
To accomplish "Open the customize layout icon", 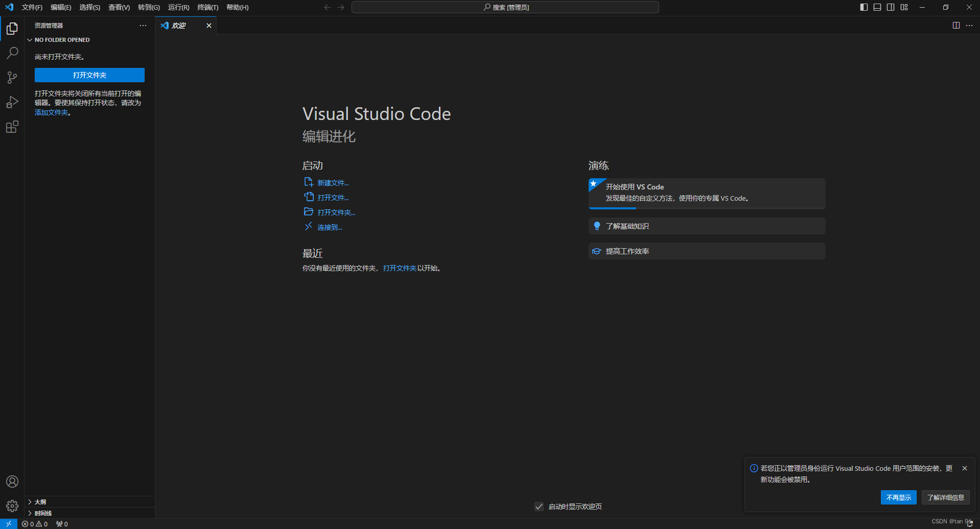I will click(x=904, y=7).
